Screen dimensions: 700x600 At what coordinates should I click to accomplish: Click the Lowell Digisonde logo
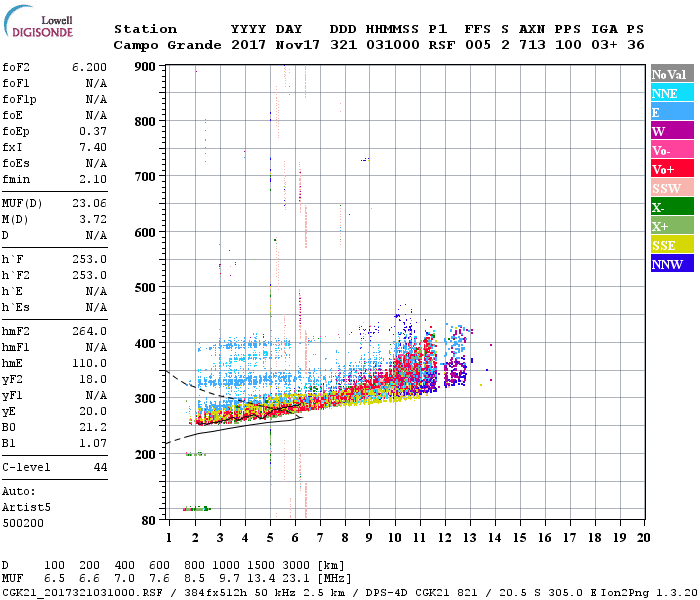pyautogui.click(x=38, y=21)
